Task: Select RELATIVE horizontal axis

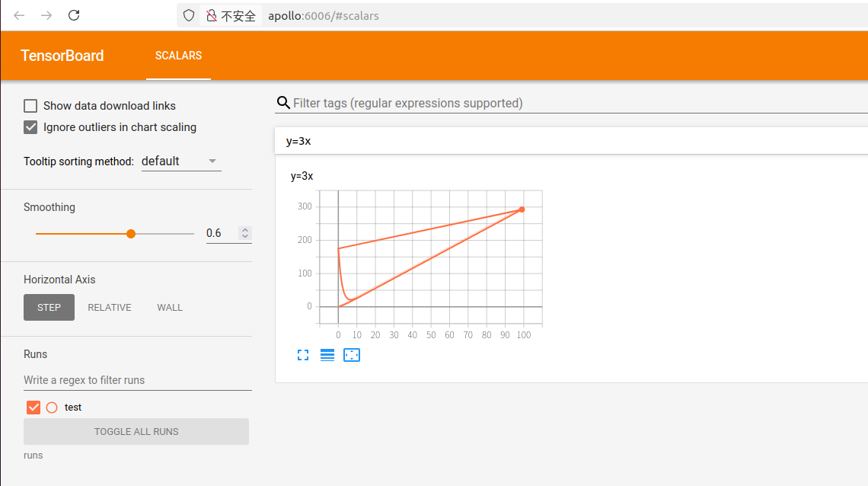Action: pos(109,307)
